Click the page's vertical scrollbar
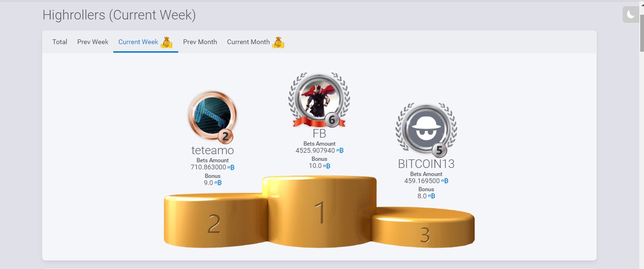644x269 pixels. pyautogui.click(x=642, y=134)
